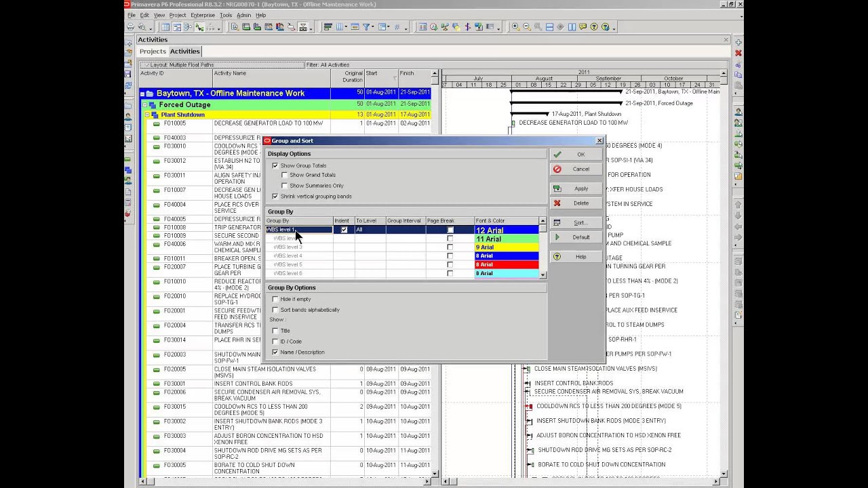Toggle Shrink vertical grouping bands checkbox
Image resolution: width=868 pixels, height=488 pixels.
[275, 197]
